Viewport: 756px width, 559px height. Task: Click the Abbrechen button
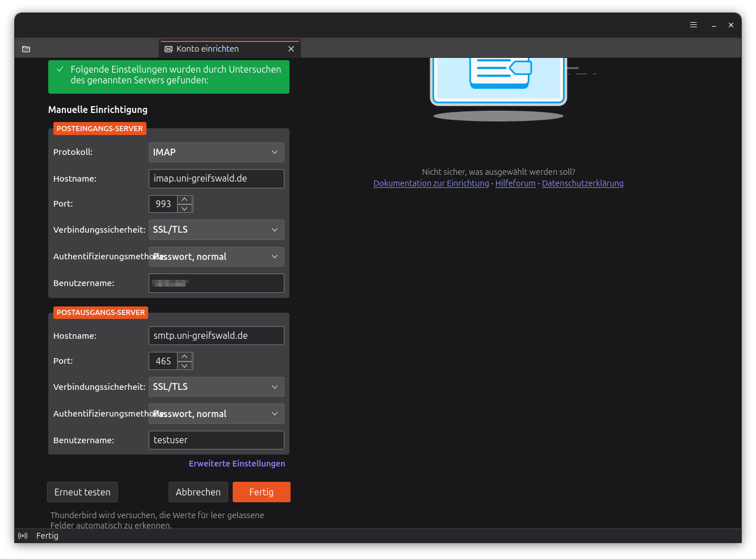pos(198,492)
